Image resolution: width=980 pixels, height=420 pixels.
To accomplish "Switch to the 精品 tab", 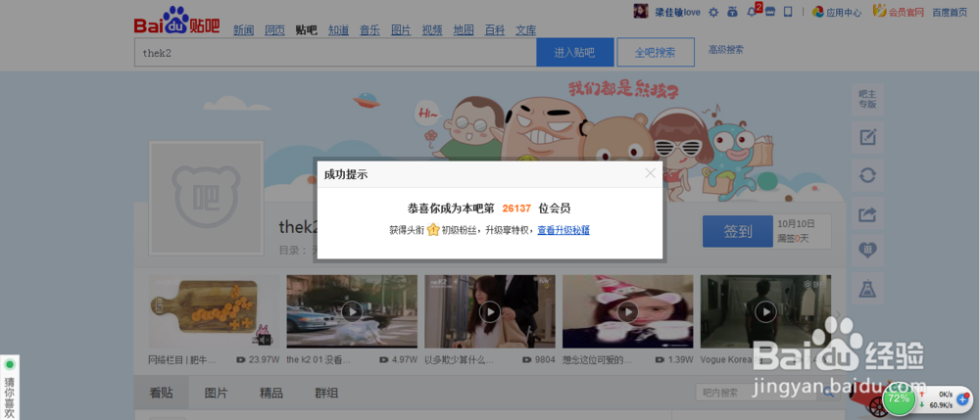I will click(271, 394).
